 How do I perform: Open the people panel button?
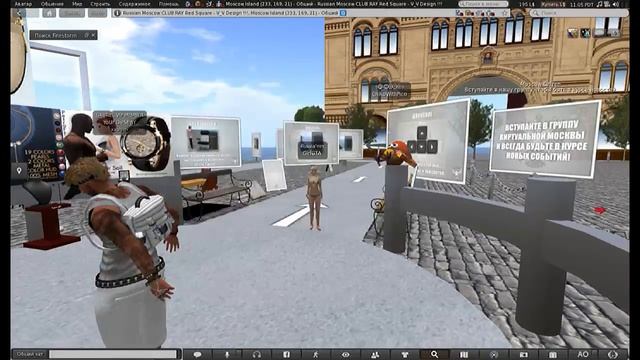(375, 354)
